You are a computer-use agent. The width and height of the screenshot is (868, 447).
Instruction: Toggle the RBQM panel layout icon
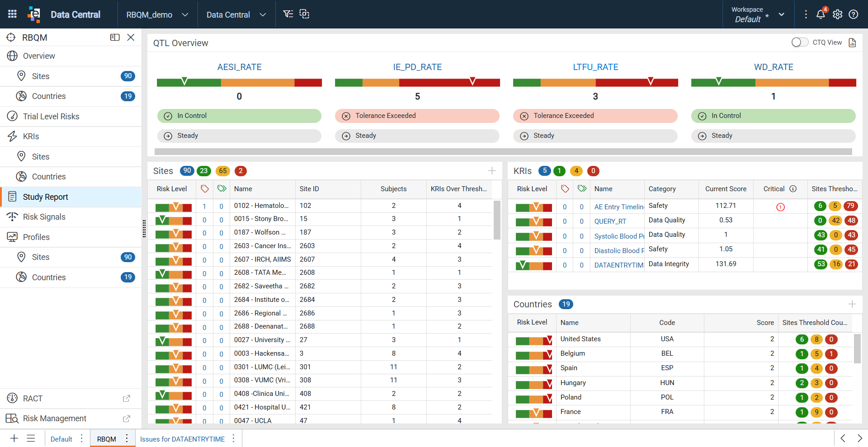tap(115, 38)
